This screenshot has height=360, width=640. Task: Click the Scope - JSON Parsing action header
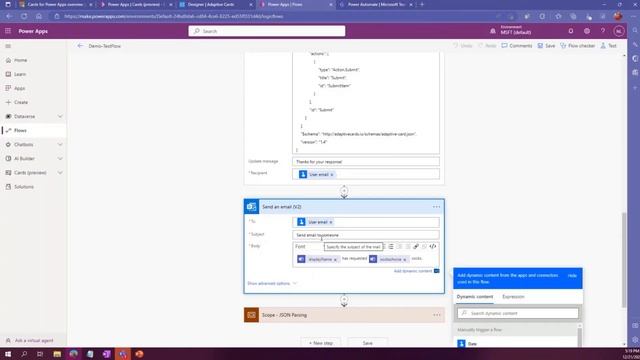pos(344,315)
